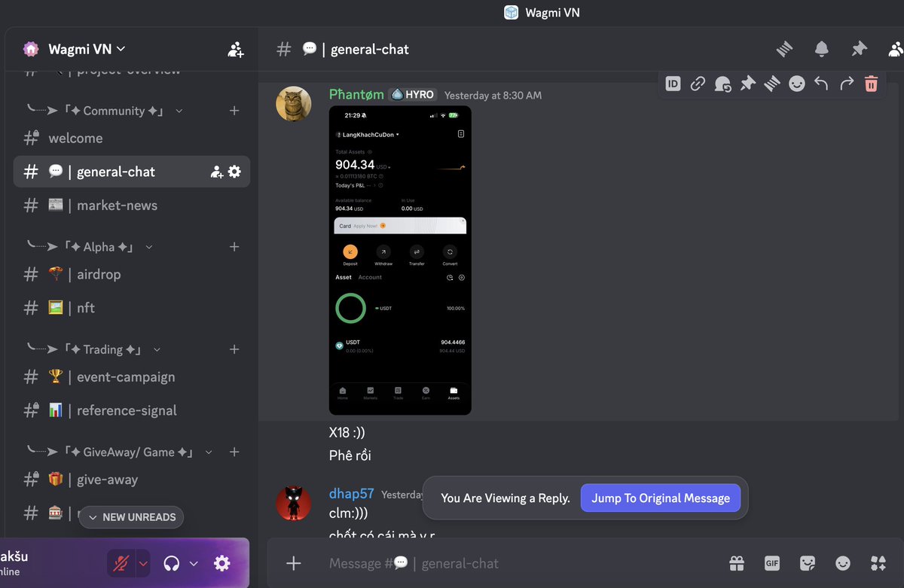Open the market-news channel
904x588 pixels.
[x=132, y=206]
